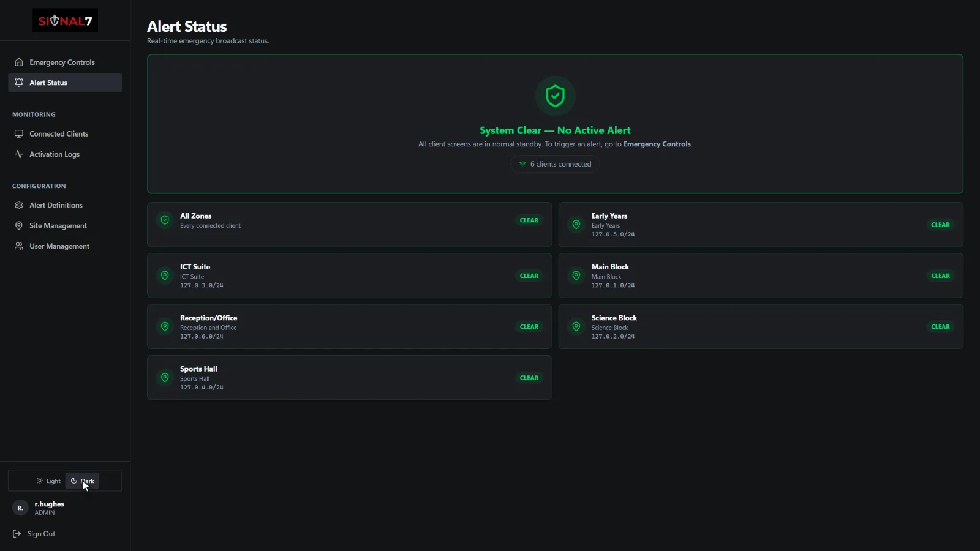Follow the Emergency Controls link in the banner
The height and width of the screenshot is (551, 980).
tap(657, 144)
